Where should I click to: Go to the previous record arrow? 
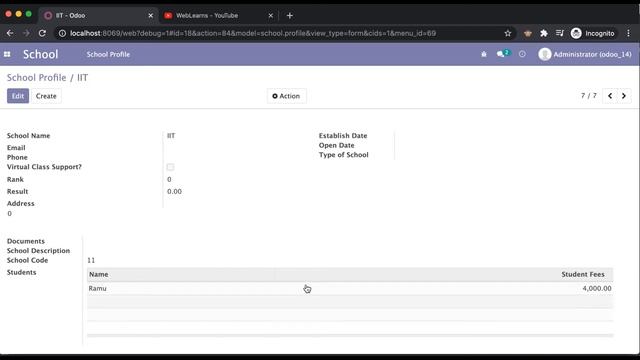pos(610,96)
